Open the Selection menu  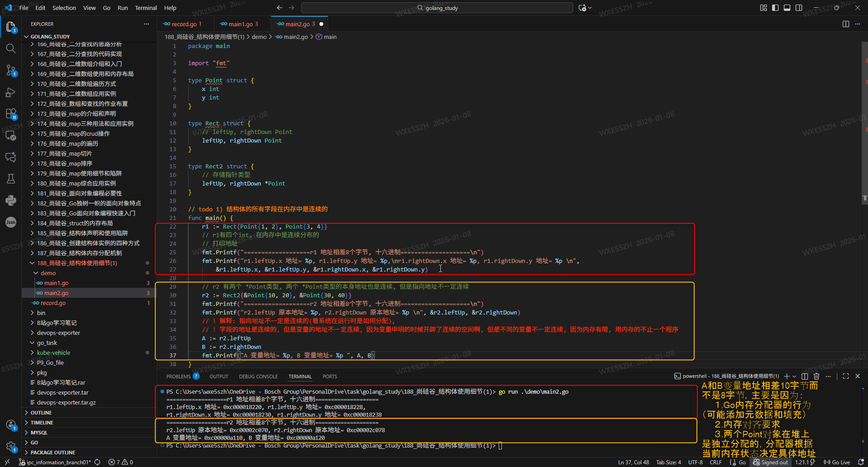pyautogui.click(x=64, y=8)
